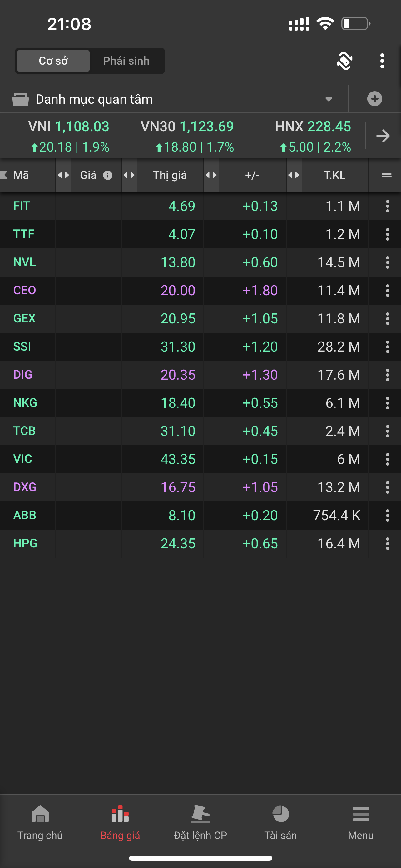Tap the screen rotation icon
The image size is (401, 868).
344,61
